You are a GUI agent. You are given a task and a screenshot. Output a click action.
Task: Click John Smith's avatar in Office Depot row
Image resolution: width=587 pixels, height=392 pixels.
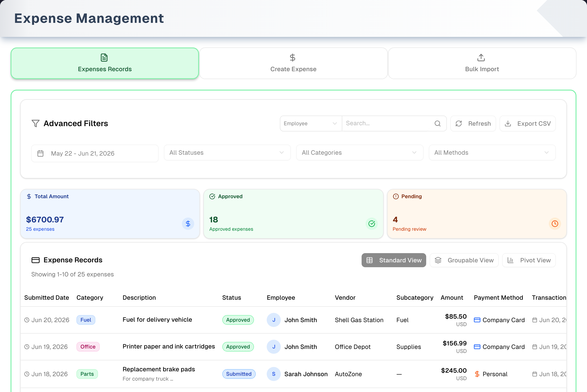click(x=274, y=347)
